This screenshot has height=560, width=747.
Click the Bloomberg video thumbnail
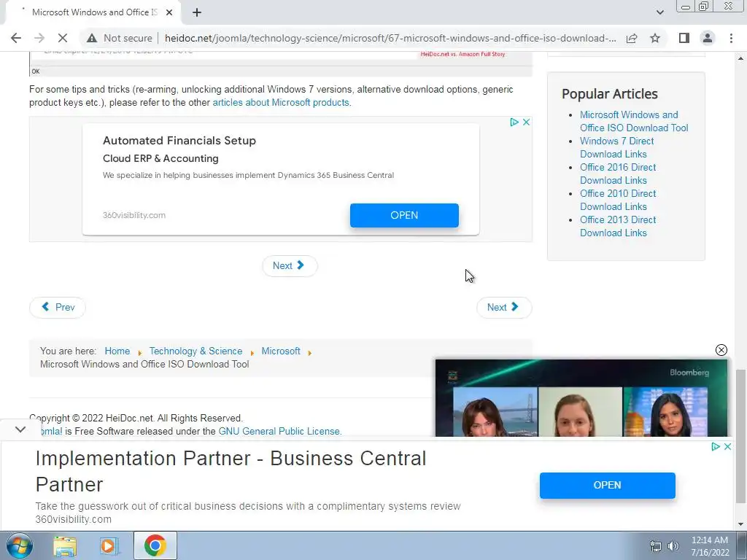(x=581, y=398)
